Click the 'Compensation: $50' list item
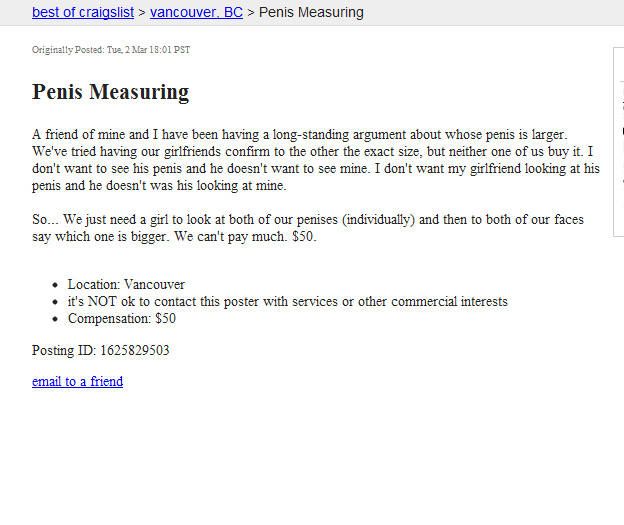Screen dimensions: 624x525 point(122,318)
